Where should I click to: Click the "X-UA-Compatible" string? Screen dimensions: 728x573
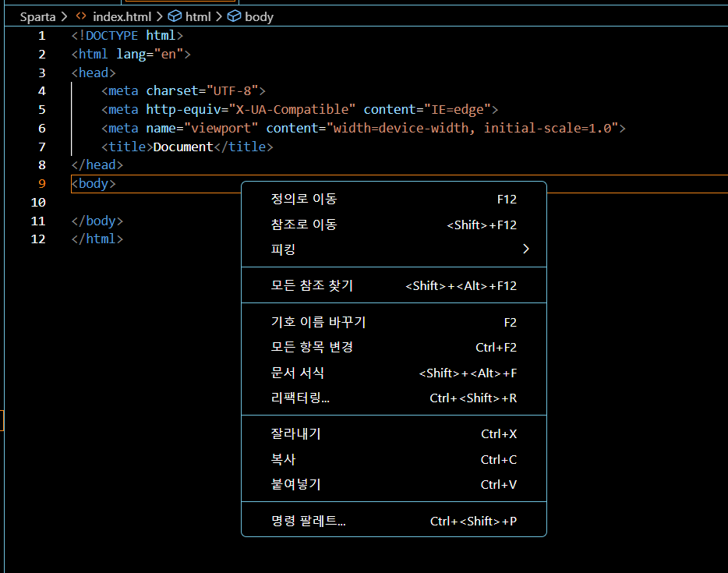pos(292,110)
